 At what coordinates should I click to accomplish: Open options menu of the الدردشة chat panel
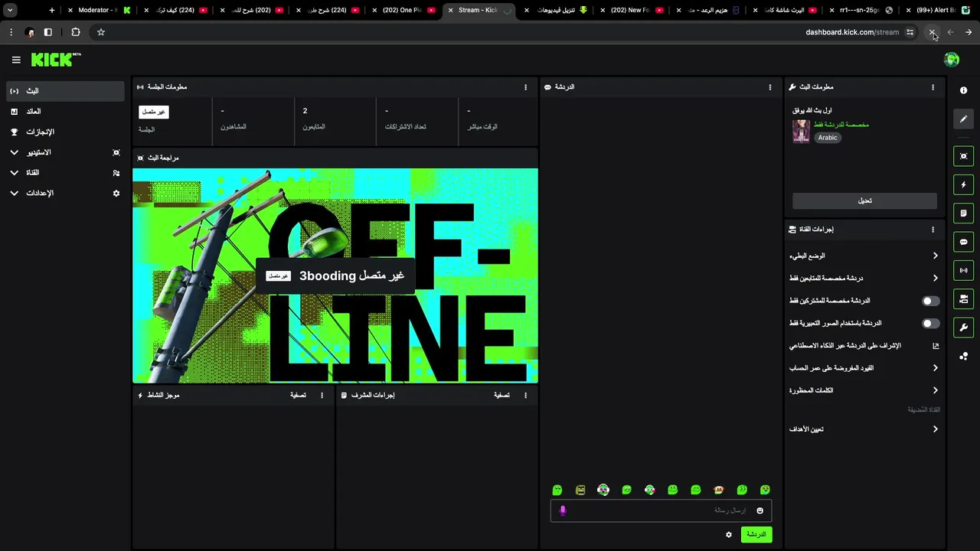tap(770, 87)
